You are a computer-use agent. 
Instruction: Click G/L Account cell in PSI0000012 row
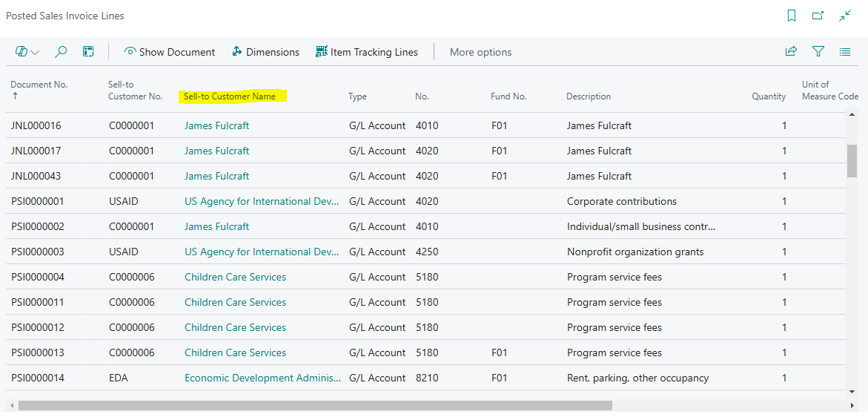coord(377,327)
